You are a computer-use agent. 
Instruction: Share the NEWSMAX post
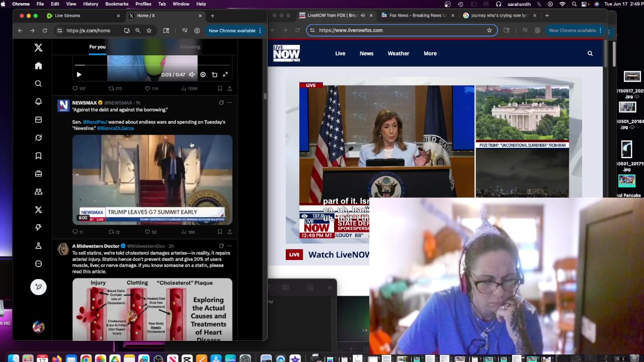pyautogui.click(x=229, y=232)
